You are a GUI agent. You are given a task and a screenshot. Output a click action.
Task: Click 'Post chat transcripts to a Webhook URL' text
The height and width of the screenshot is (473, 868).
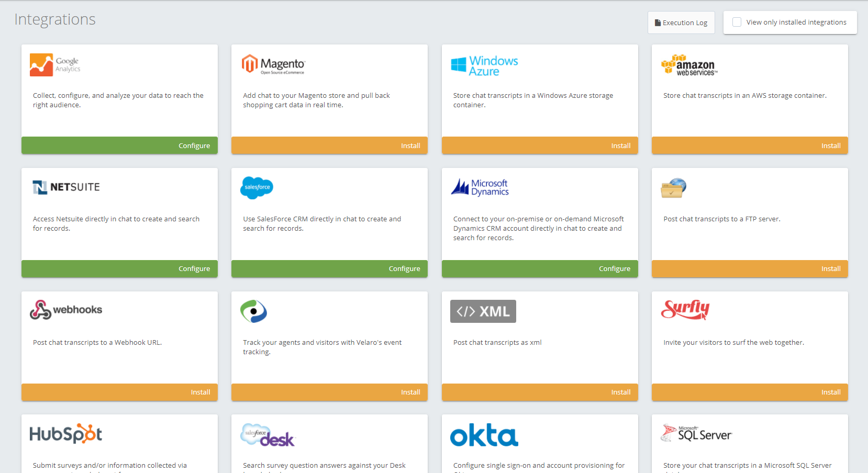[x=97, y=342]
